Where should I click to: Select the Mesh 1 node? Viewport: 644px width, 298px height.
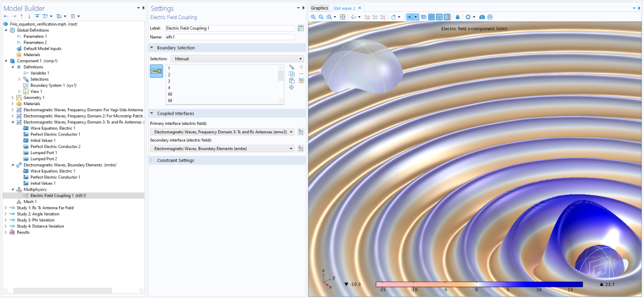click(x=30, y=202)
